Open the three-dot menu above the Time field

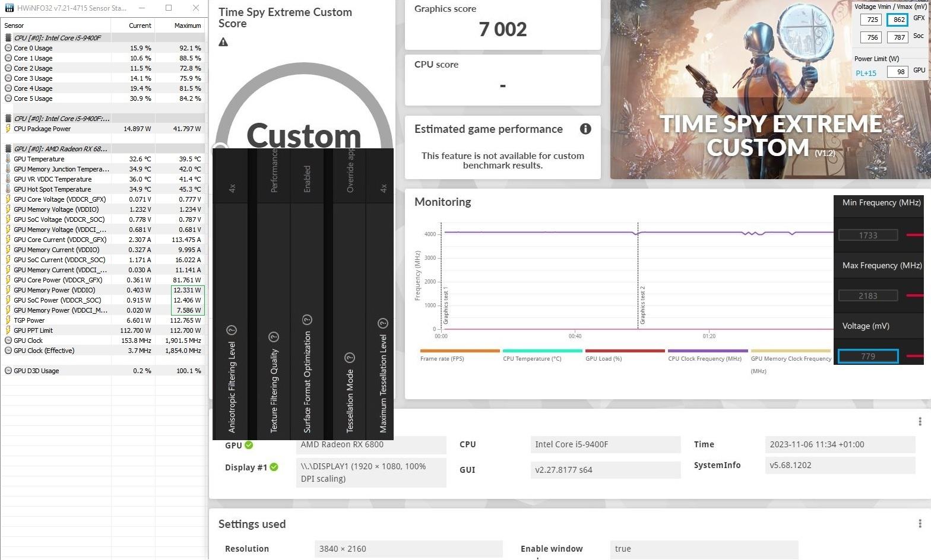click(x=920, y=421)
